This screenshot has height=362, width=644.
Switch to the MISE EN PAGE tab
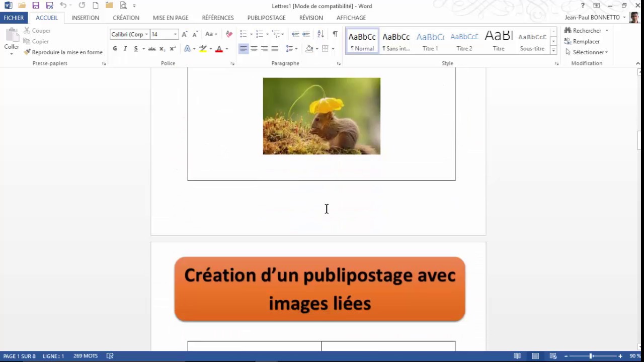[x=171, y=18]
